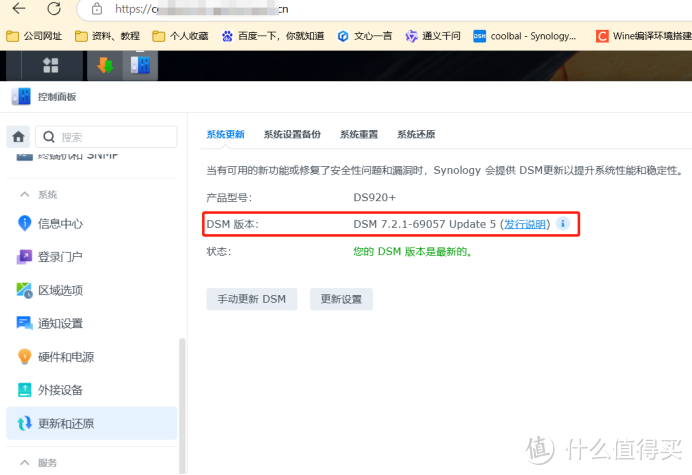Click the sidebar vertical scrollbar

182,406
